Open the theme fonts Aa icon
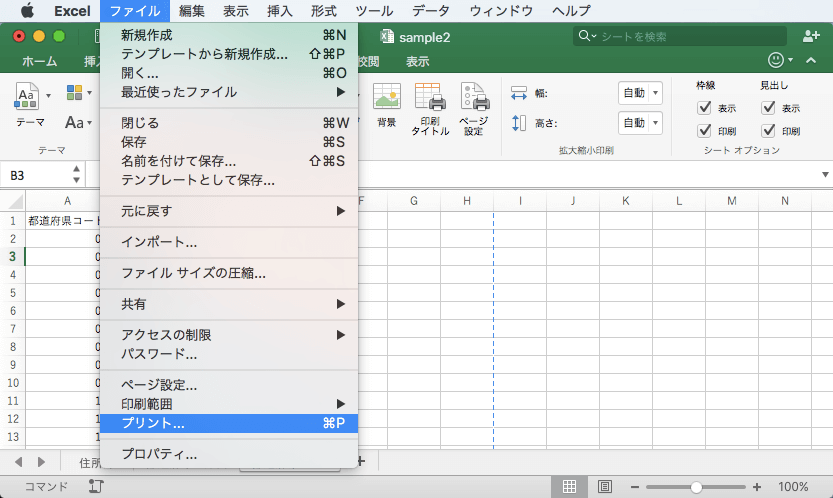 (x=74, y=123)
